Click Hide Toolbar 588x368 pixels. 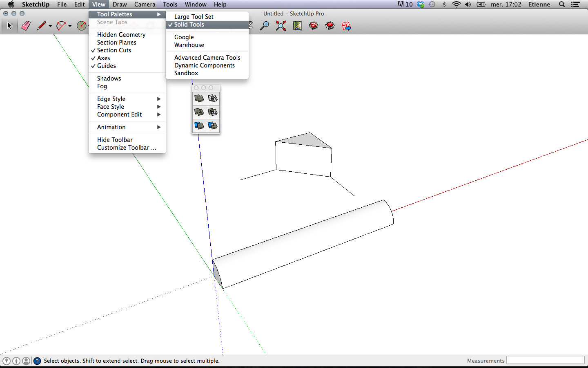coord(115,140)
